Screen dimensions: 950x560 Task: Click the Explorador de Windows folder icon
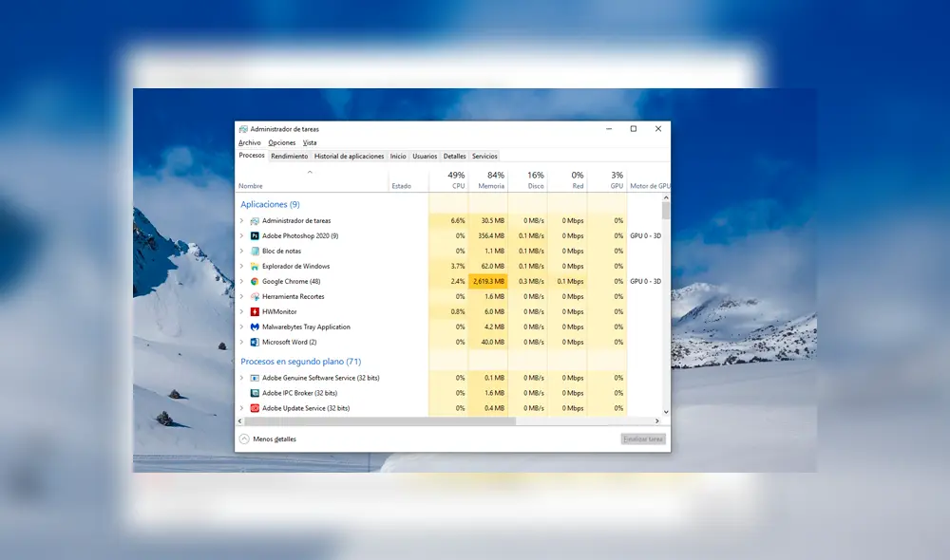254,266
